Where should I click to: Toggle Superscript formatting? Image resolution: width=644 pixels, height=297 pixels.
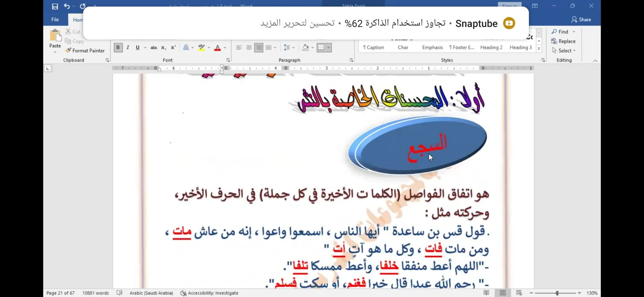point(173,47)
